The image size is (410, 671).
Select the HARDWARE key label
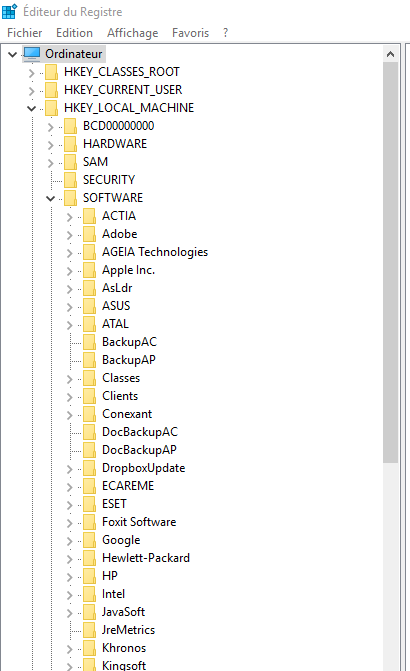click(115, 144)
